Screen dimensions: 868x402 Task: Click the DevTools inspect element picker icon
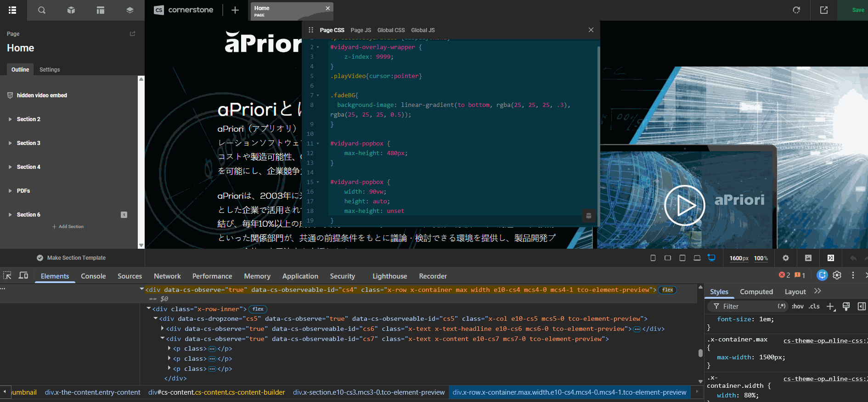[x=7, y=275]
